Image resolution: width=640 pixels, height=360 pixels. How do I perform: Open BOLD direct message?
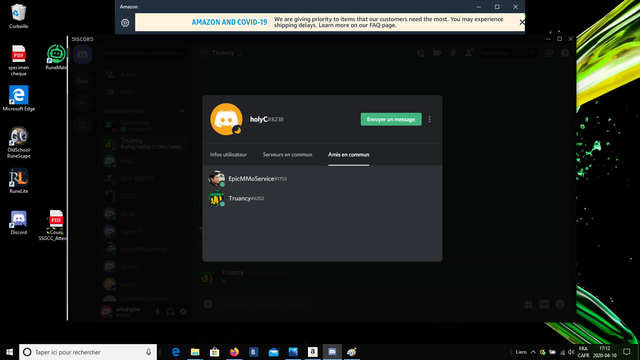(x=144, y=196)
